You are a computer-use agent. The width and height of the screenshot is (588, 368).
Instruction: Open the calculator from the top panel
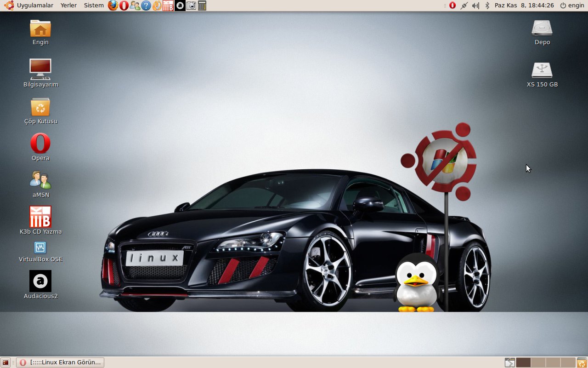pyautogui.click(x=202, y=6)
